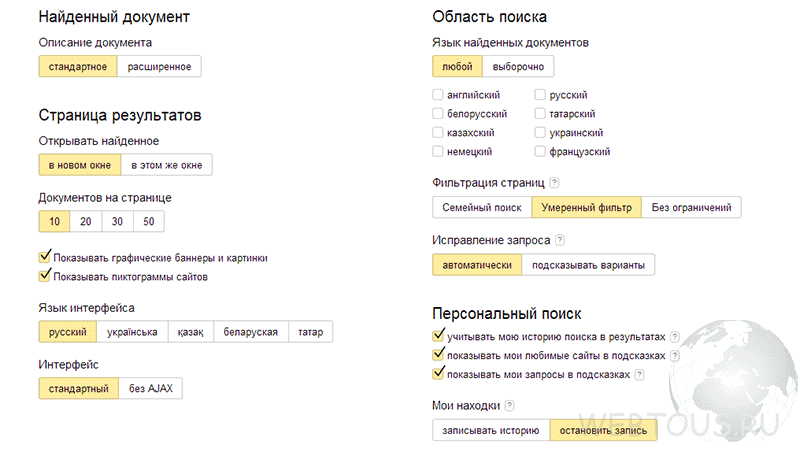Choose без AJAX interface mode
Screen dimensions: 800x452
click(x=151, y=388)
